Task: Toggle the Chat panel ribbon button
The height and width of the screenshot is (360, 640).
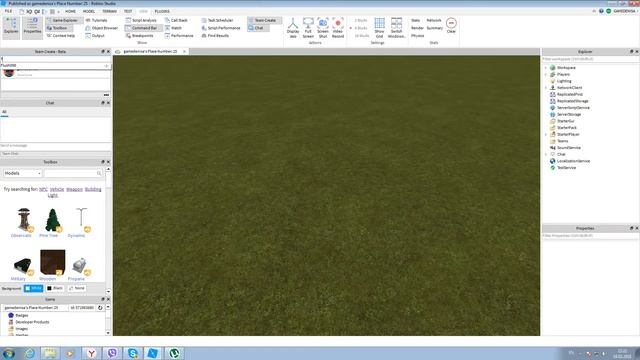Action: pyautogui.click(x=258, y=28)
